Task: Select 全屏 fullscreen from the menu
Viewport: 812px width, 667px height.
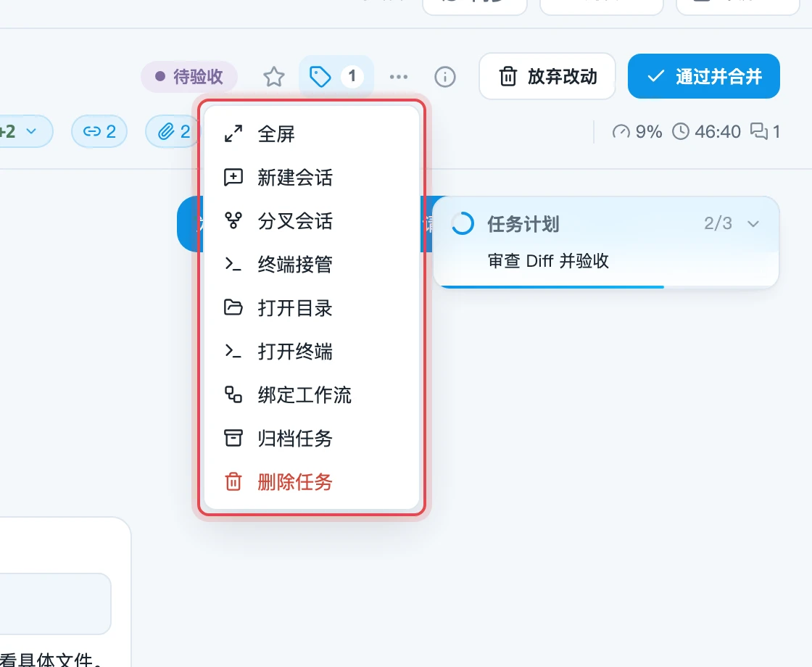Action: coord(312,133)
